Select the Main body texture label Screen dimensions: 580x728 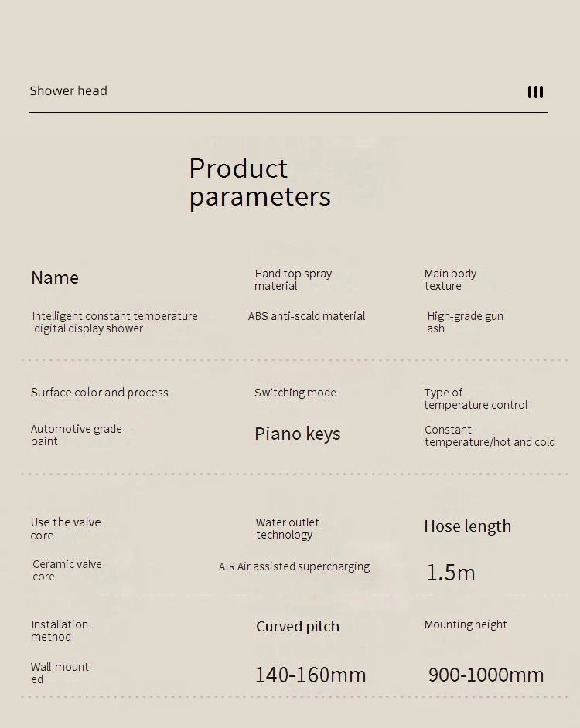pos(450,280)
